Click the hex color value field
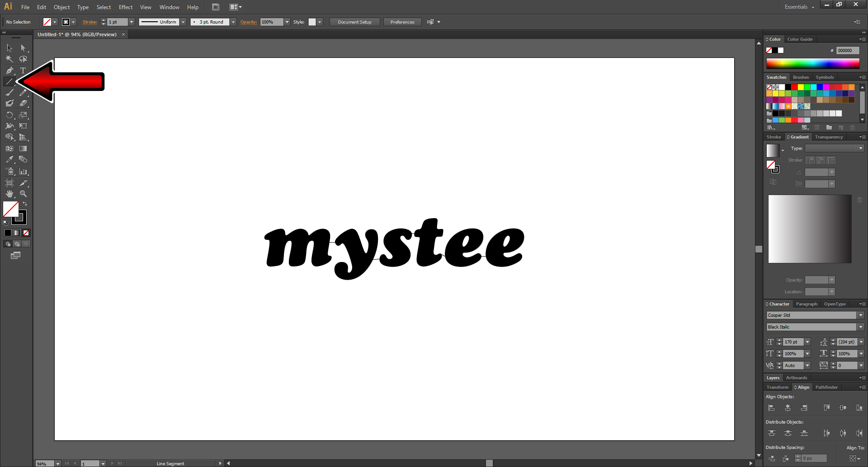 point(848,51)
